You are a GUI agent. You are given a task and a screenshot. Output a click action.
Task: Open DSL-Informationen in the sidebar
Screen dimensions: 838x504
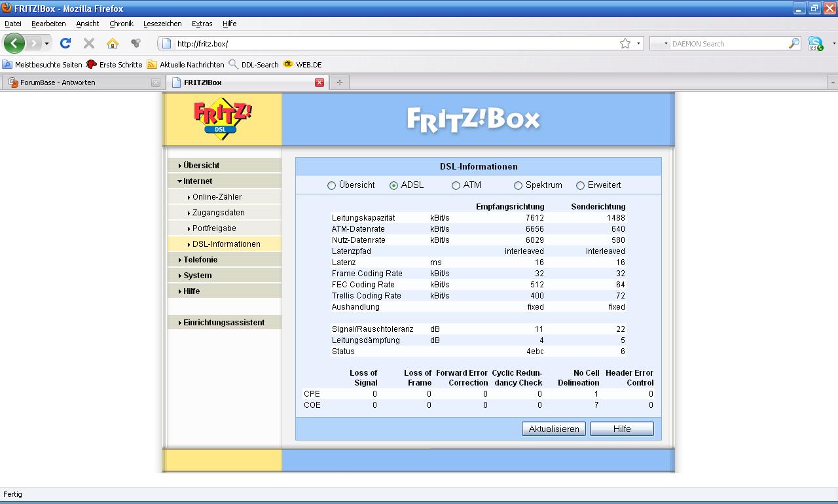pyautogui.click(x=225, y=244)
